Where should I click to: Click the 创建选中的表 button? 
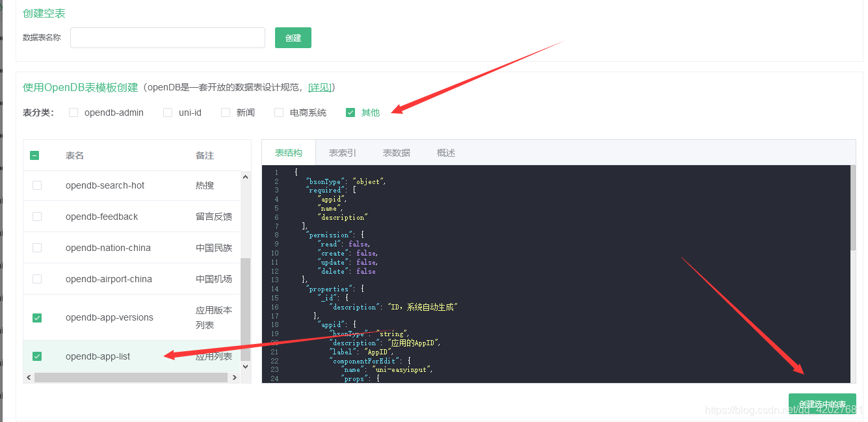(x=822, y=404)
